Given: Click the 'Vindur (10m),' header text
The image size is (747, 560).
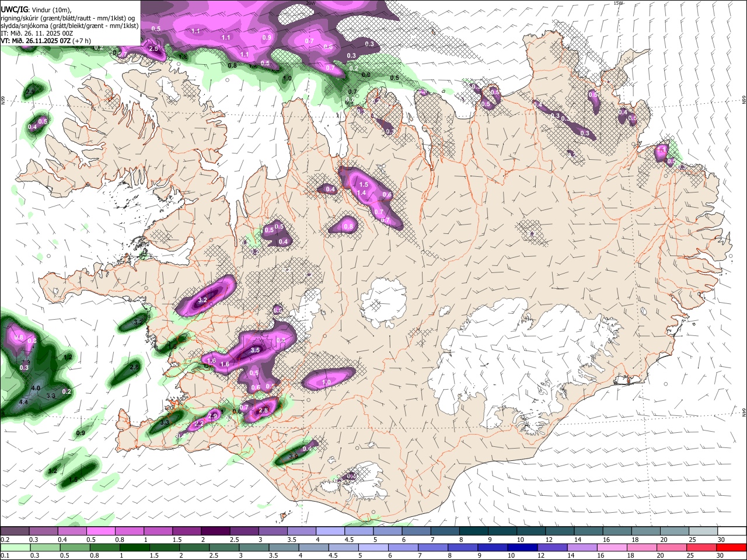Looking at the screenshot, I should [x=51, y=10].
